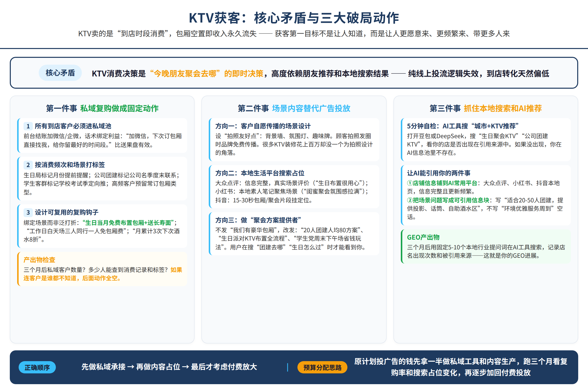Click the 产出物检查 orange heading
The image size is (588, 392).
pos(39,260)
